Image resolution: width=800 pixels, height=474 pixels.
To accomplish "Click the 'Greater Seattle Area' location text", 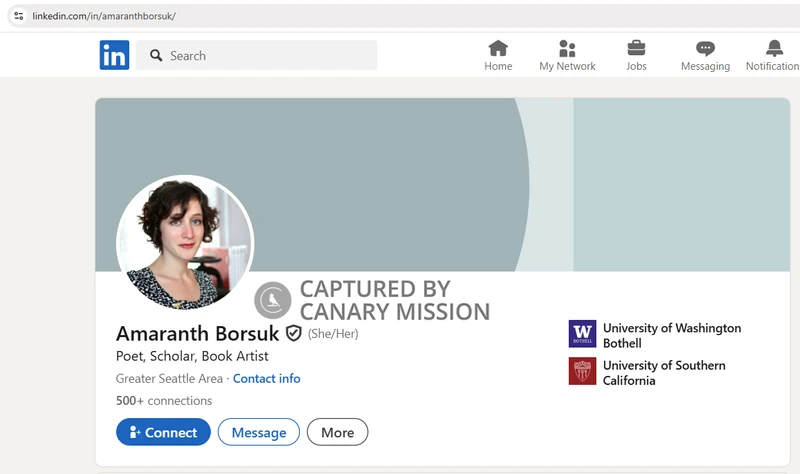I will tap(169, 379).
